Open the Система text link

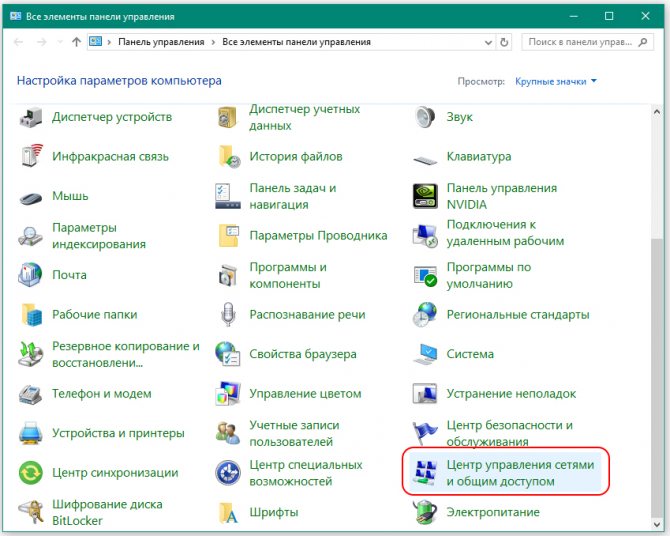pos(470,354)
